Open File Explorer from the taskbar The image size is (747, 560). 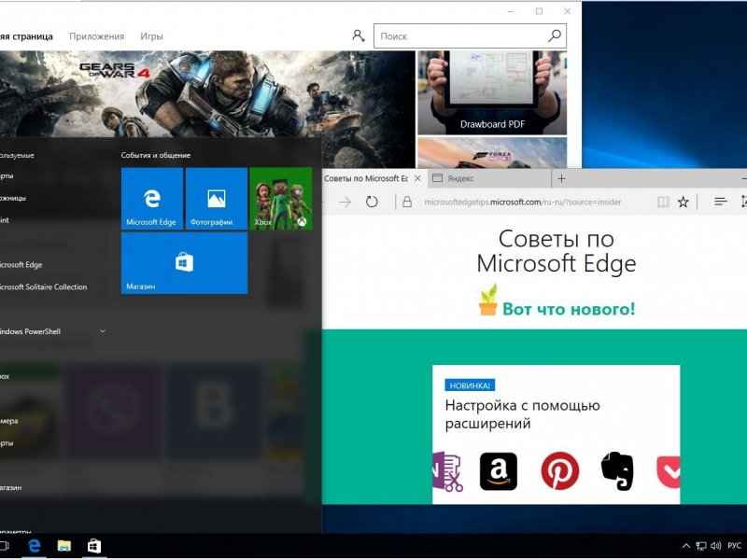63,546
